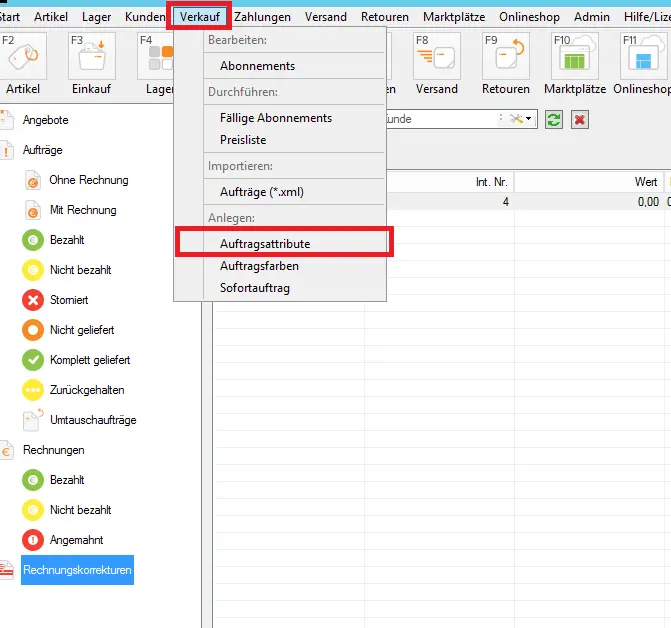Click the red exclamation icon beside Angemahnt
This screenshot has width=671, height=628.
(x=33, y=540)
